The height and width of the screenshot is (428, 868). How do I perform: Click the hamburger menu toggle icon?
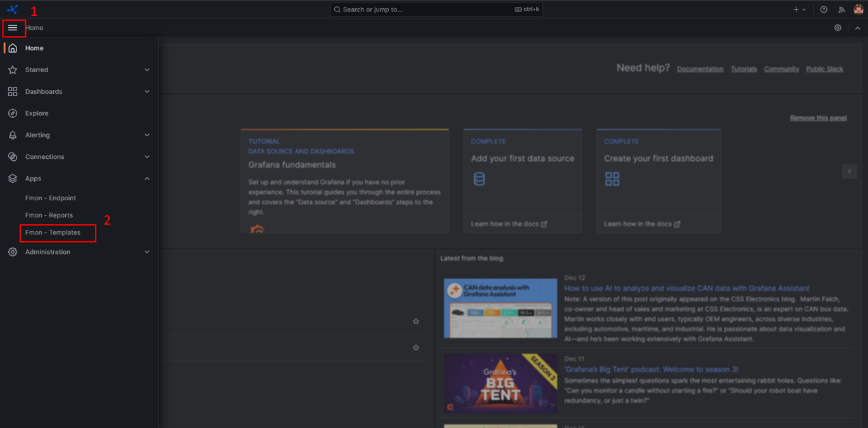[x=13, y=28]
